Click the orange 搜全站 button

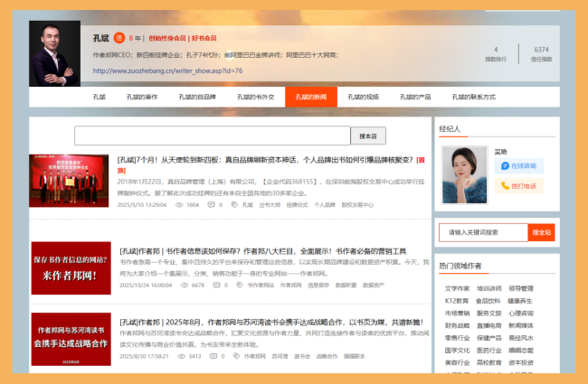541,232
